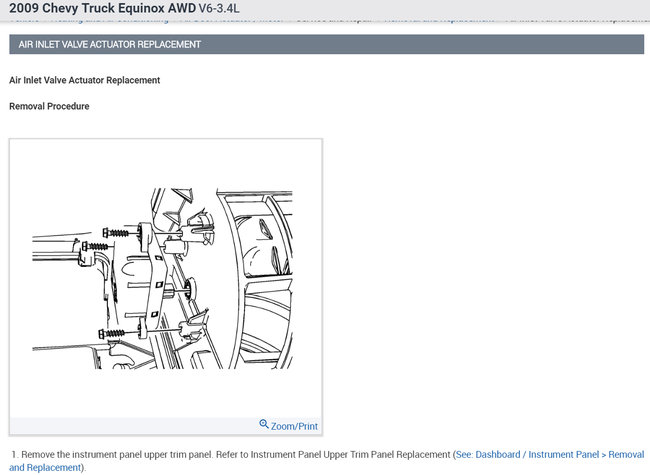The width and height of the screenshot is (650, 475).
Task: Click the V6-3.4L engine label
Action: [218, 8]
